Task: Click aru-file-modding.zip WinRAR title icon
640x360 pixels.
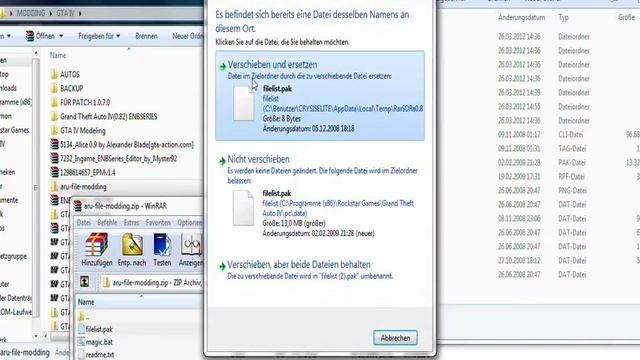Action: [x=78, y=206]
